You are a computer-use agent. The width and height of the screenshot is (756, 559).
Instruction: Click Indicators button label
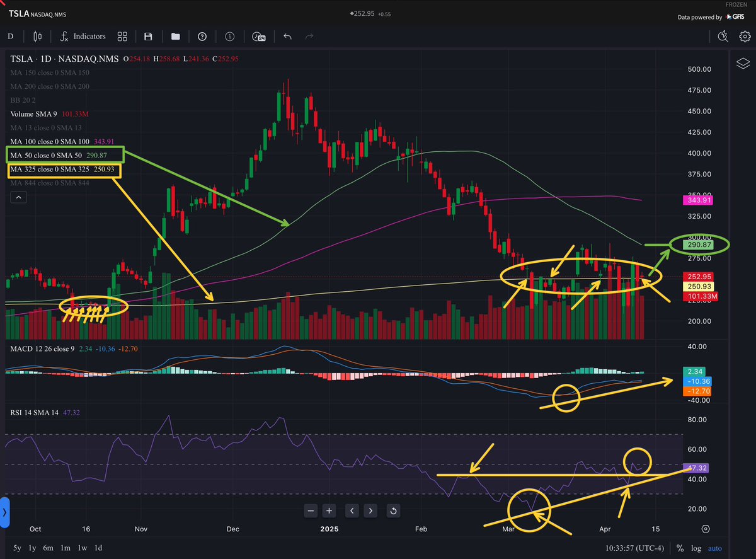89,37
